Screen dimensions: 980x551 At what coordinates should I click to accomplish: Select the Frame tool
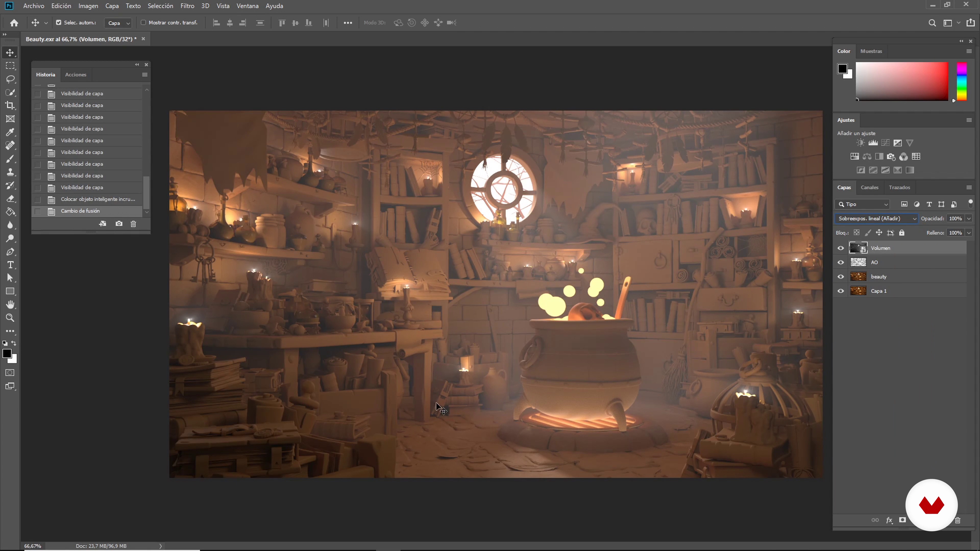[10, 119]
